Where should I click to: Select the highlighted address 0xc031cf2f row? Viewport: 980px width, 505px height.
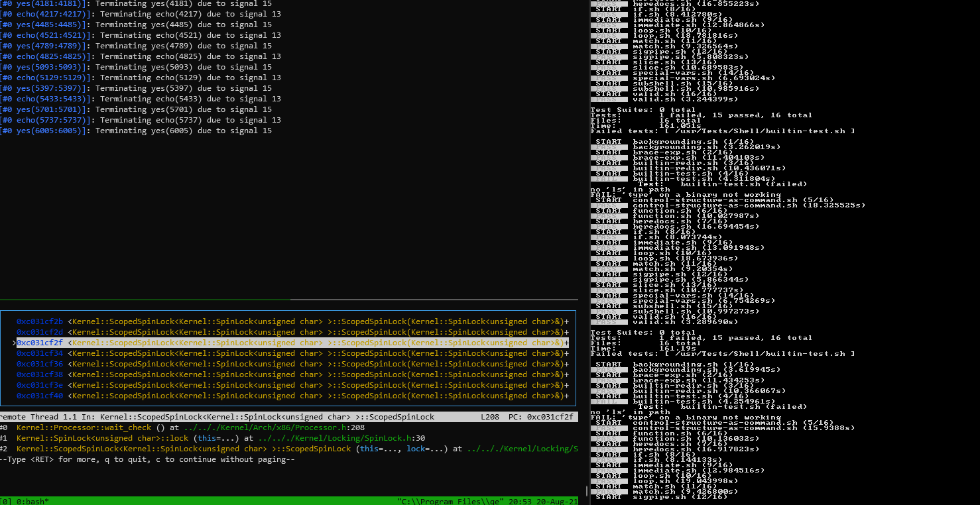click(290, 343)
